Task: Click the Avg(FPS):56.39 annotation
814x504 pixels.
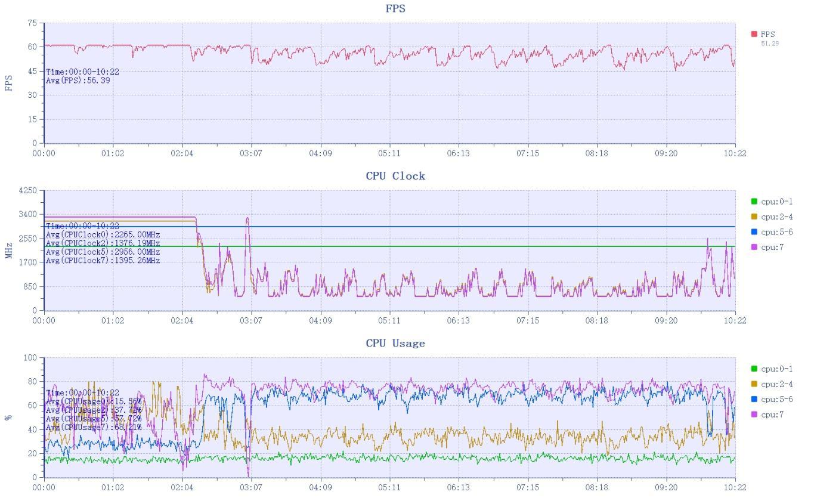Action: click(x=78, y=80)
